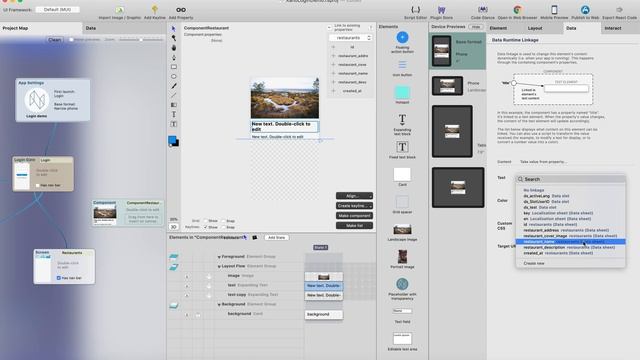Collapse the Background element group

[219, 304]
